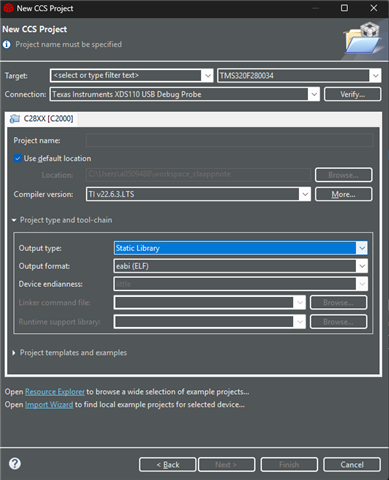The width and height of the screenshot is (389, 480).
Task: Open the Connection dropdown arrow
Action: (x=314, y=94)
